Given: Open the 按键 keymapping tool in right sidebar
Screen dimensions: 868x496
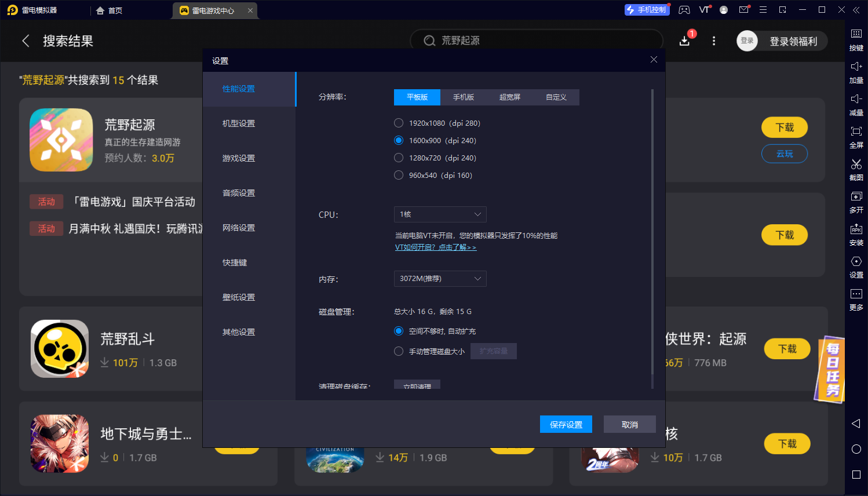Looking at the screenshot, I should click(856, 34).
